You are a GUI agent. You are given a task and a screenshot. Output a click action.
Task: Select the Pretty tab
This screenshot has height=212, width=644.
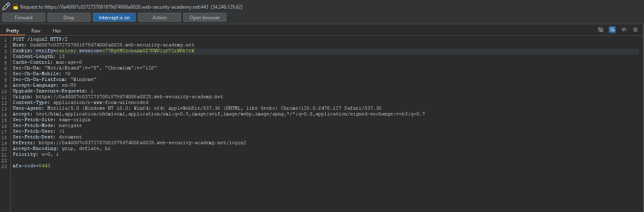click(x=12, y=31)
